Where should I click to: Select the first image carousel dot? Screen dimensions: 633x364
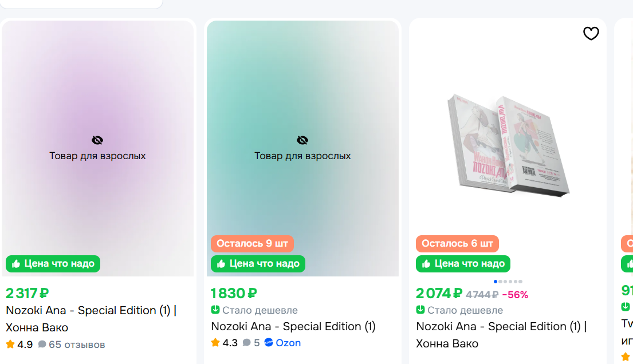pos(496,282)
